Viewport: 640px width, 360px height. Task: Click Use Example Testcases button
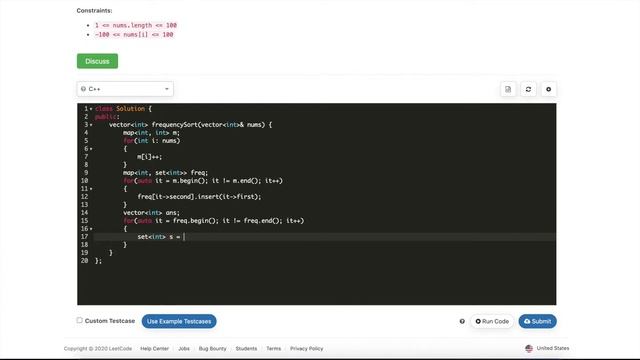click(179, 321)
